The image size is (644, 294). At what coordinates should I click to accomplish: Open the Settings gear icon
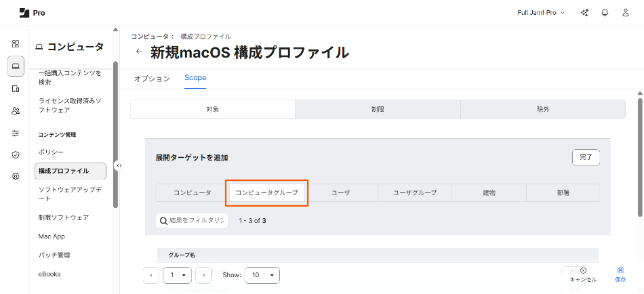[x=16, y=176]
